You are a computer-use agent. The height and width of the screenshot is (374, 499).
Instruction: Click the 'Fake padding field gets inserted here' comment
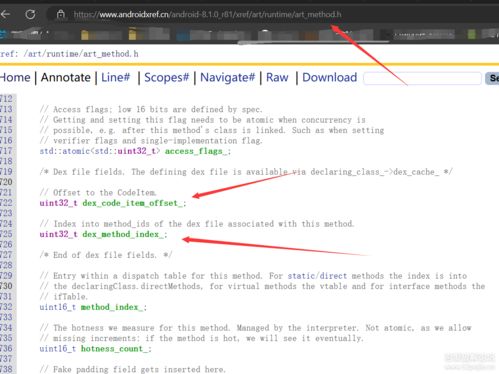[133, 370]
